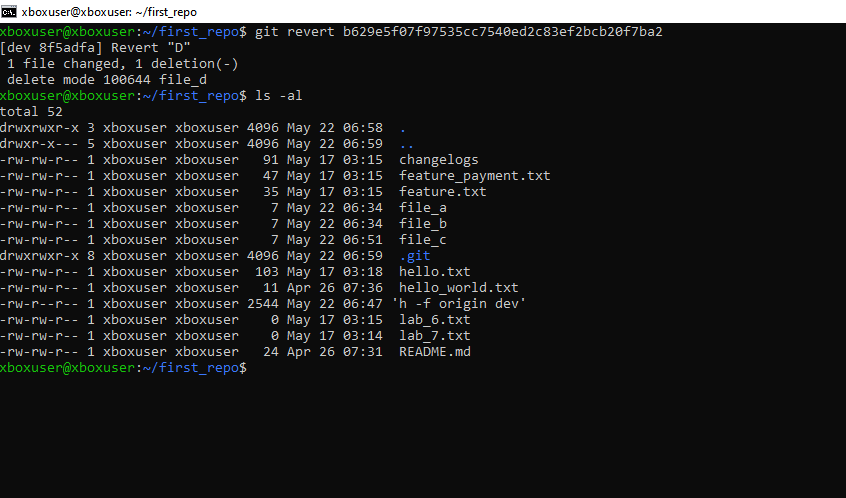Click the hello_world.txt file name
This screenshot has width=846, height=498.
click(x=458, y=288)
